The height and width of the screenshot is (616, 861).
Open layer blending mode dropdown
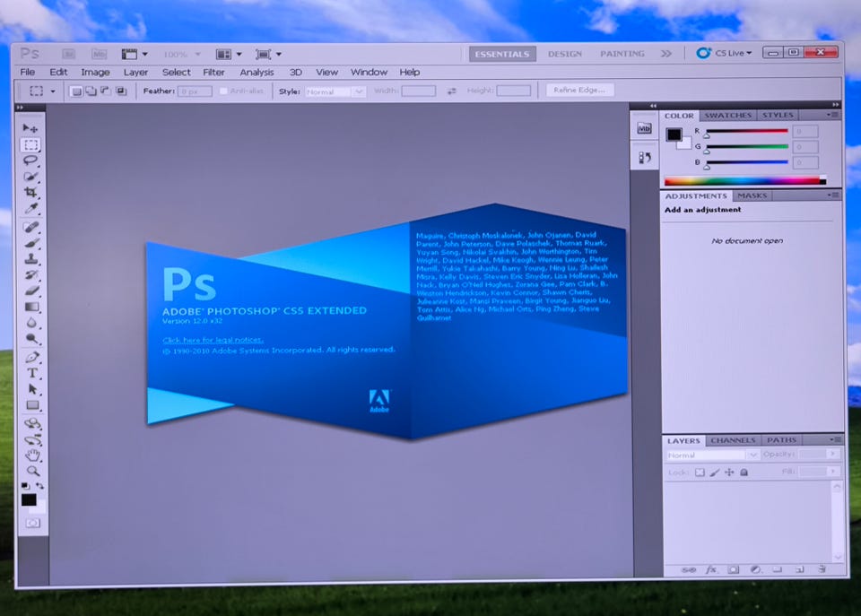point(713,455)
